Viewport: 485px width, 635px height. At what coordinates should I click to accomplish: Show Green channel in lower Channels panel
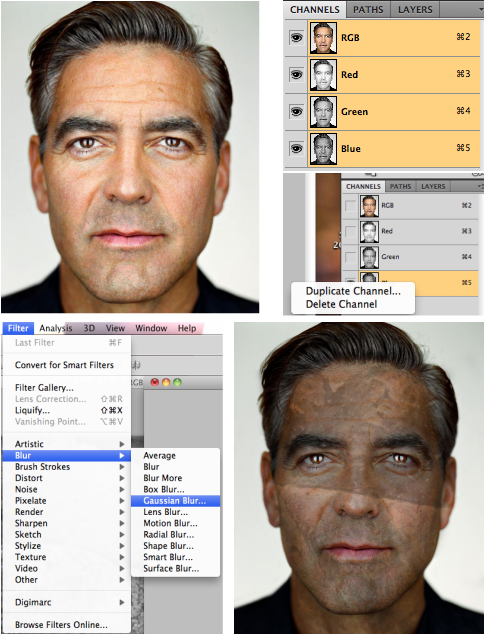pyautogui.click(x=350, y=257)
